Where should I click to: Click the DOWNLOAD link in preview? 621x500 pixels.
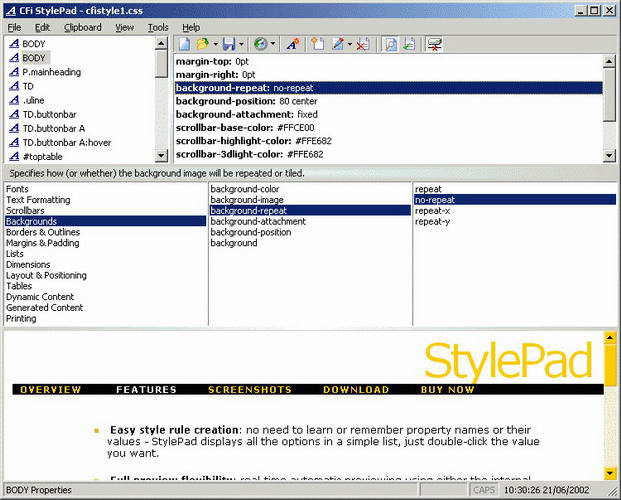tap(356, 389)
